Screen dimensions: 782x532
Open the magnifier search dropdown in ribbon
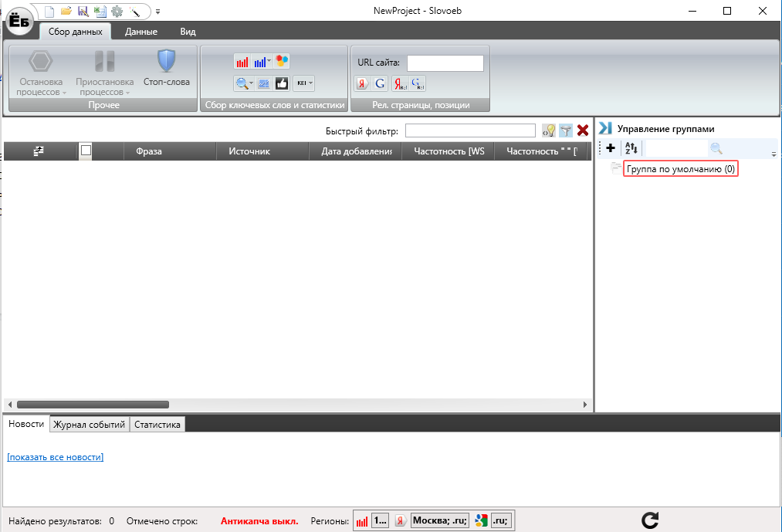244,83
